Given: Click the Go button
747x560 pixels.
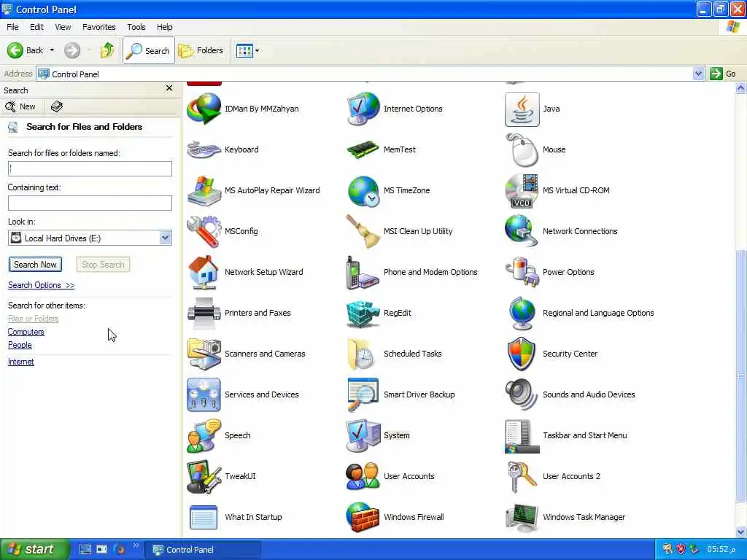Looking at the screenshot, I should coord(723,74).
